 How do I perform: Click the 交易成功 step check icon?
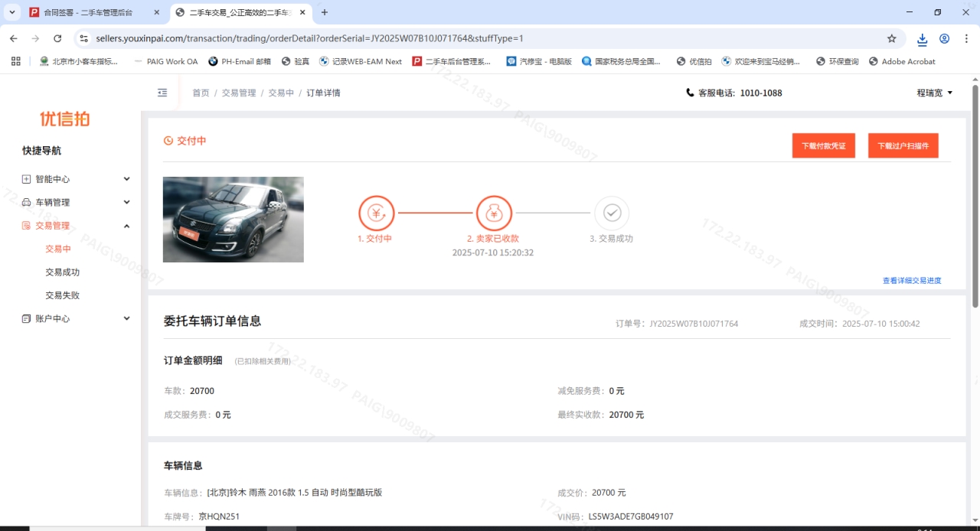[x=612, y=213]
